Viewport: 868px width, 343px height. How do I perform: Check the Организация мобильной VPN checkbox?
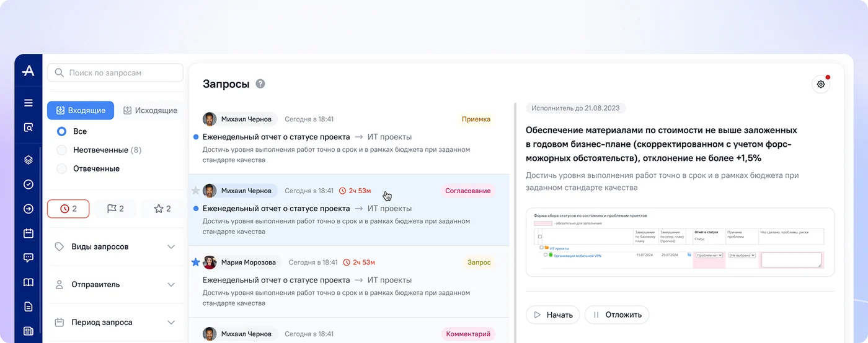546,255
